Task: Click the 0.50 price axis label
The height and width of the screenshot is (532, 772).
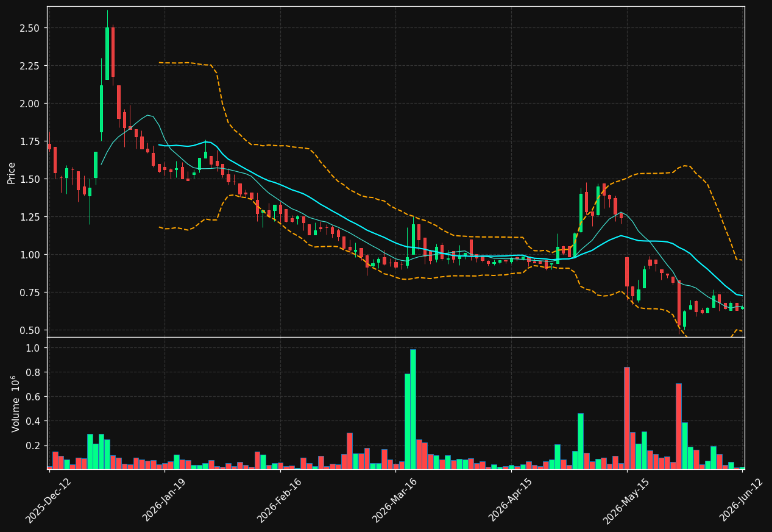Action: click(29, 330)
